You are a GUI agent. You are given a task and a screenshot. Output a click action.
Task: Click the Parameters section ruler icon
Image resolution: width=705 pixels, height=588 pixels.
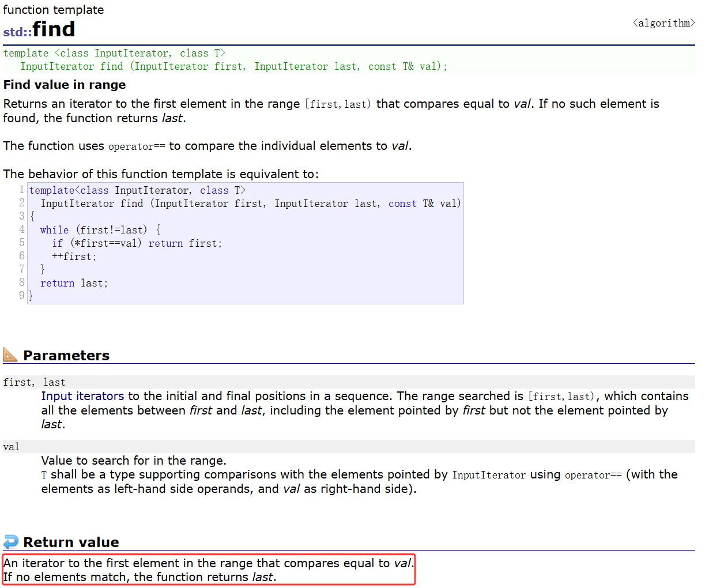[x=10, y=355]
